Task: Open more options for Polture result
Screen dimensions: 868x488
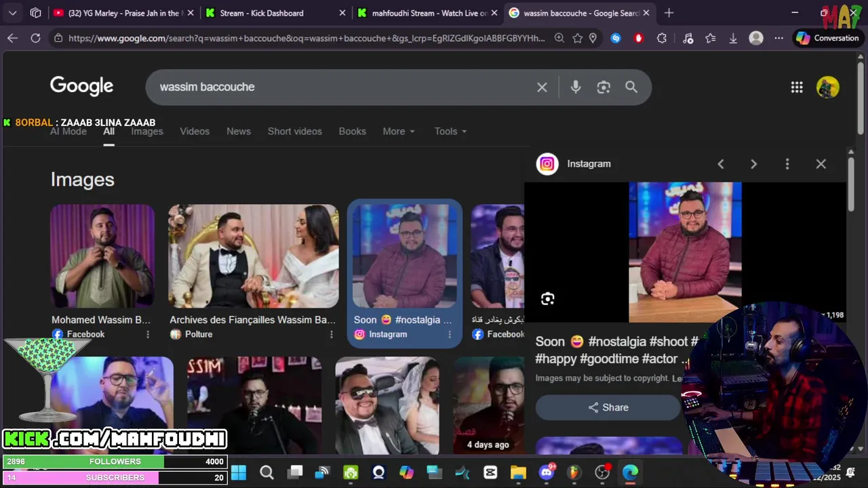Action: point(332,334)
